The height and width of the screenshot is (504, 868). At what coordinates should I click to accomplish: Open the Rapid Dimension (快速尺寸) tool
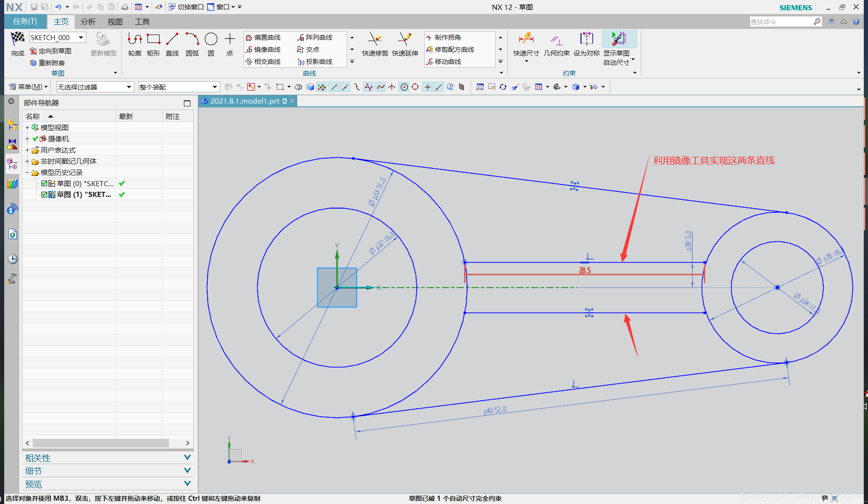526,45
